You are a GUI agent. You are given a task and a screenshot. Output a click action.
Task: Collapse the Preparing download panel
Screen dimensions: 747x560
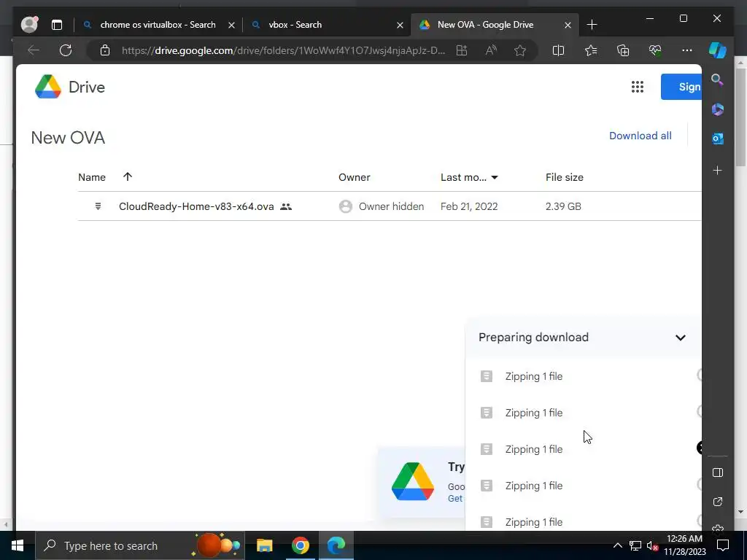(681, 338)
